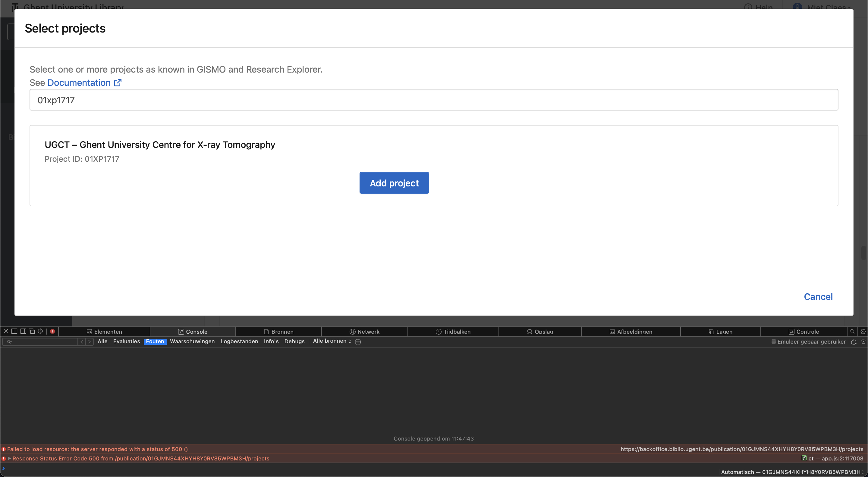The image size is (868, 477).
Task: Click the 01xp1717 project search field
Action: (434, 100)
